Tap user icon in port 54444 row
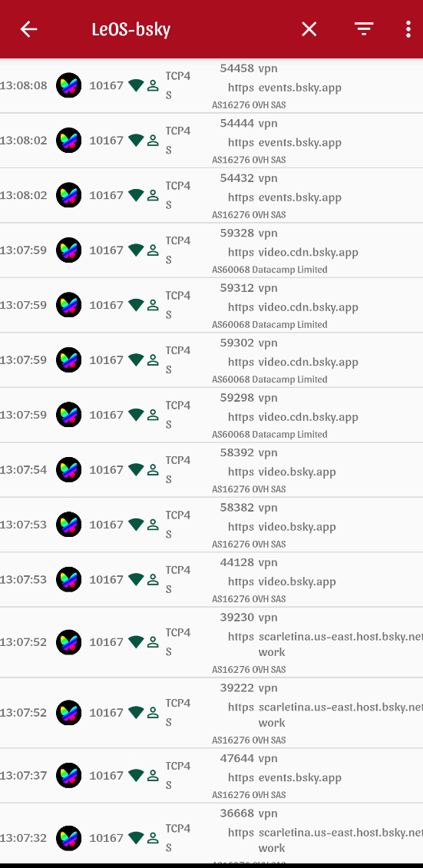 coord(154,141)
